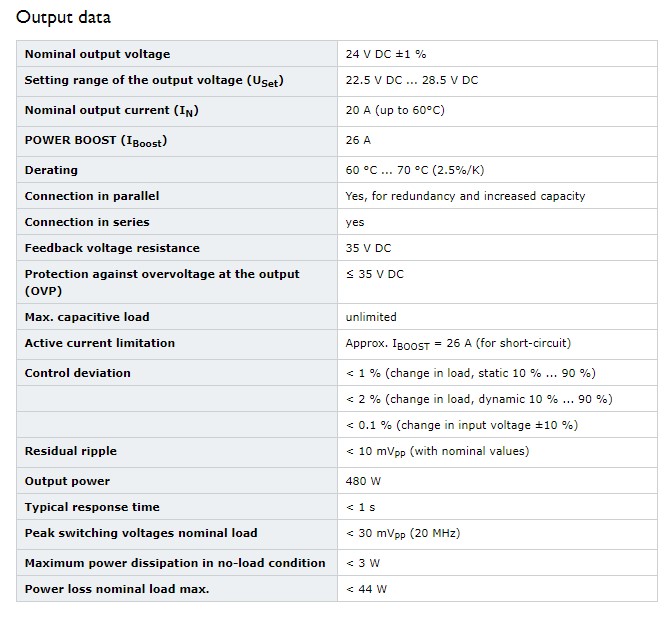Click the Peak switching voltages nominal load label
The image size is (672, 620).
[141, 533]
